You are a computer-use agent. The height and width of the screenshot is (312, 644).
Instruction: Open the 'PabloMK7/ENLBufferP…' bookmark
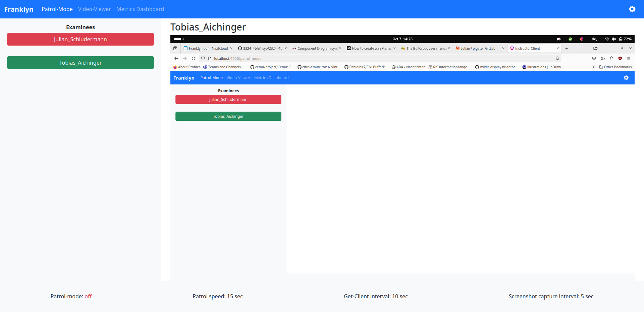366,67
